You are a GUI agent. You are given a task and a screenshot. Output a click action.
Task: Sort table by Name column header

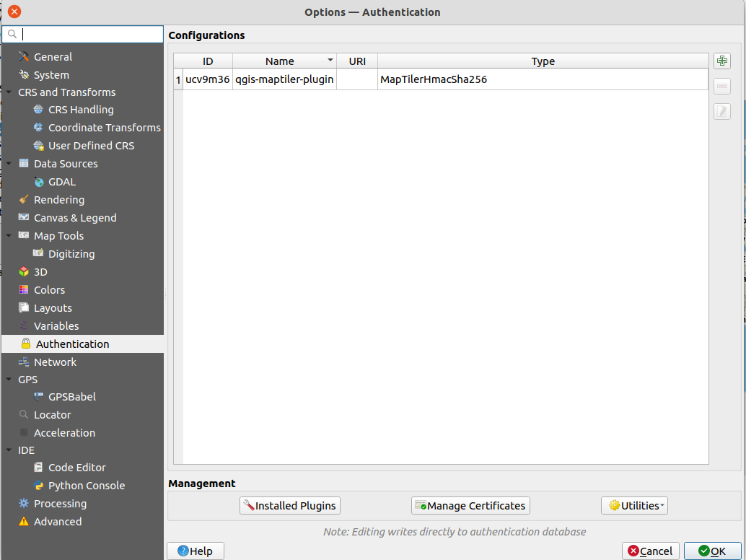280,61
